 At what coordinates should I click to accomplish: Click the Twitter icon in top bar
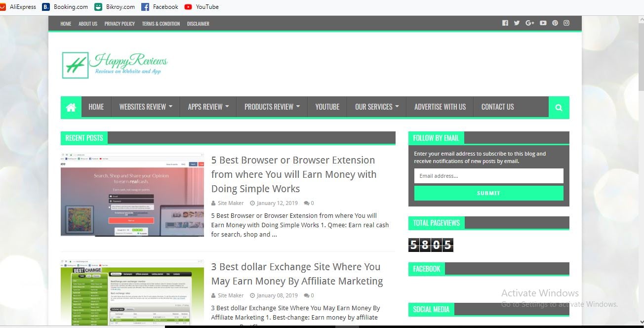click(517, 23)
